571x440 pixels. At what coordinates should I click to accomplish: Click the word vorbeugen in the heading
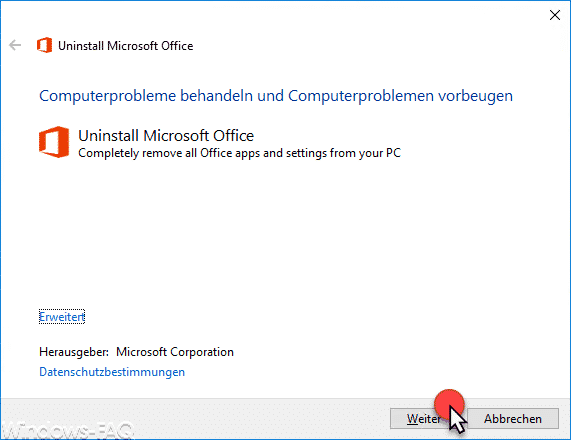[475, 96]
